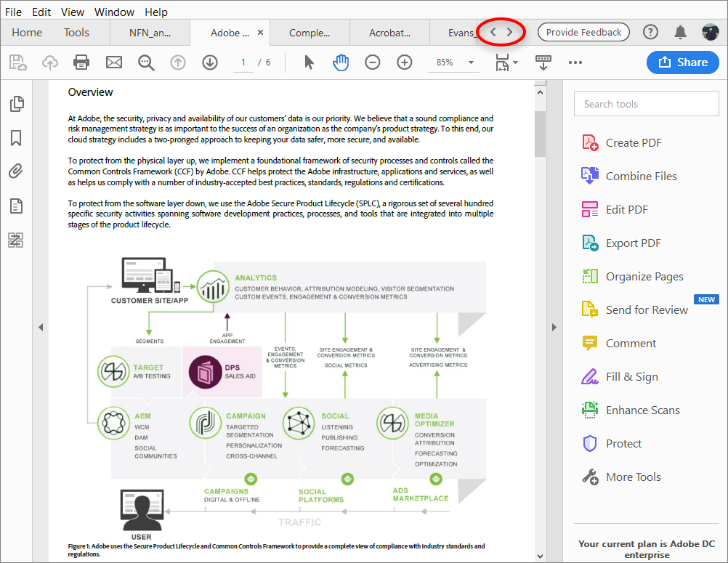Select the Hand tool in the toolbar
The height and width of the screenshot is (563, 728).
pos(341,62)
